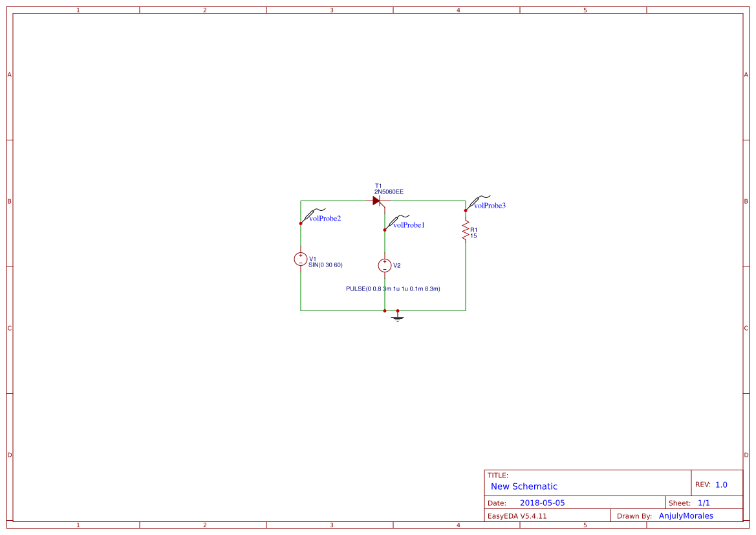Click the R1 resistance value 15
This screenshot has height=535, width=756.
coord(472,237)
